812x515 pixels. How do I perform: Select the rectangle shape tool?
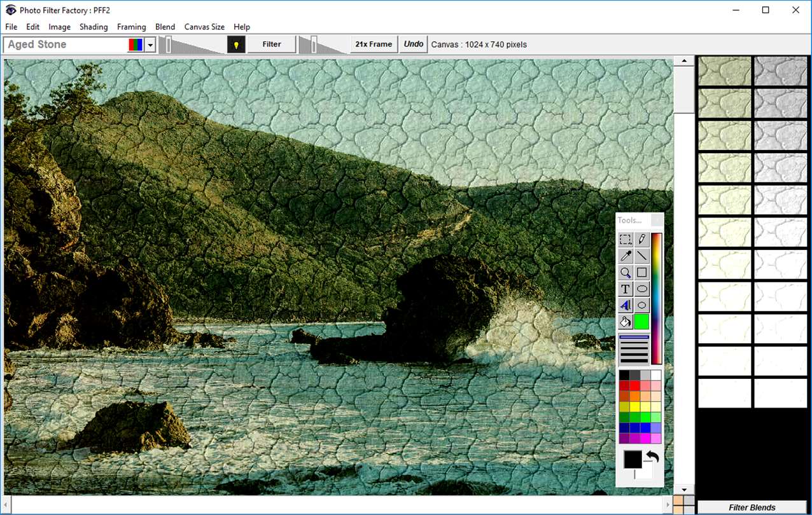pos(642,273)
